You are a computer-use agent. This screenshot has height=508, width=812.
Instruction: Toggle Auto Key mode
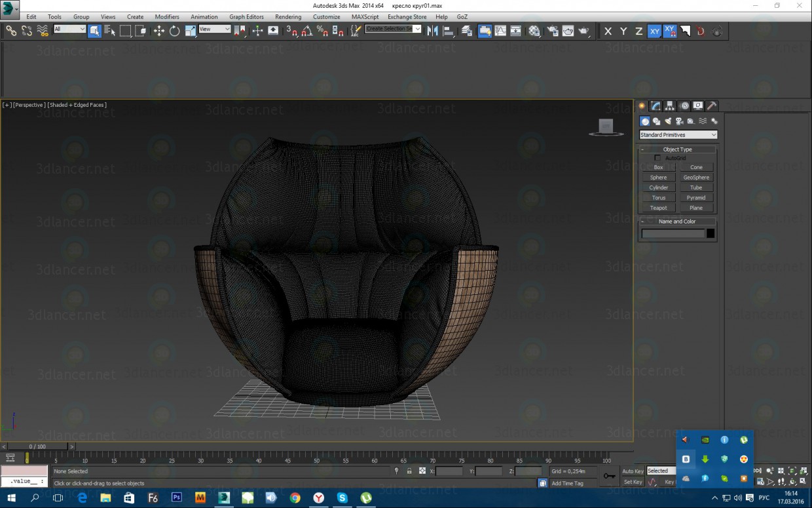[633, 471]
